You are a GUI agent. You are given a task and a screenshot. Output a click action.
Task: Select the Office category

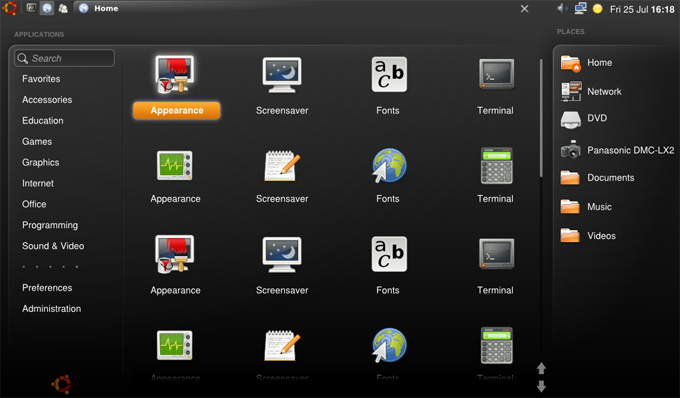pyautogui.click(x=34, y=204)
